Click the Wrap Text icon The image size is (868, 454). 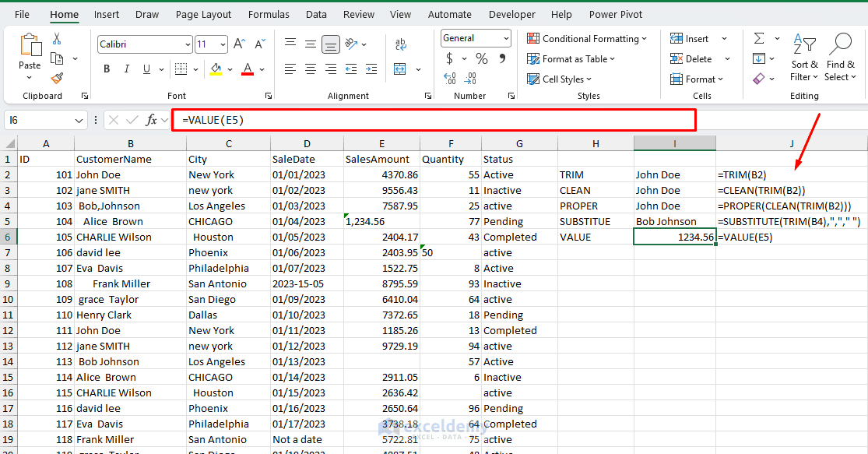(x=401, y=44)
